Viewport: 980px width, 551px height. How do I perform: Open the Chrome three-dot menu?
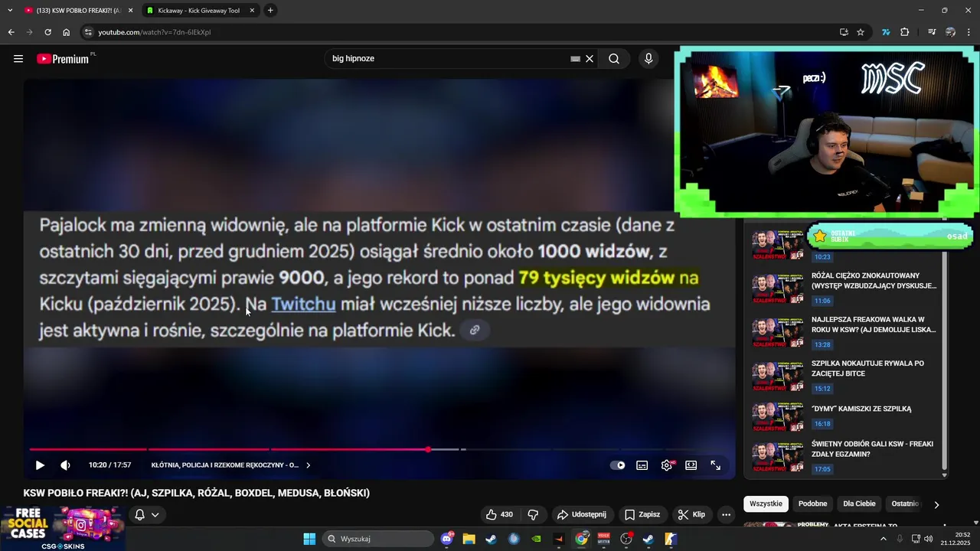pos(969,32)
